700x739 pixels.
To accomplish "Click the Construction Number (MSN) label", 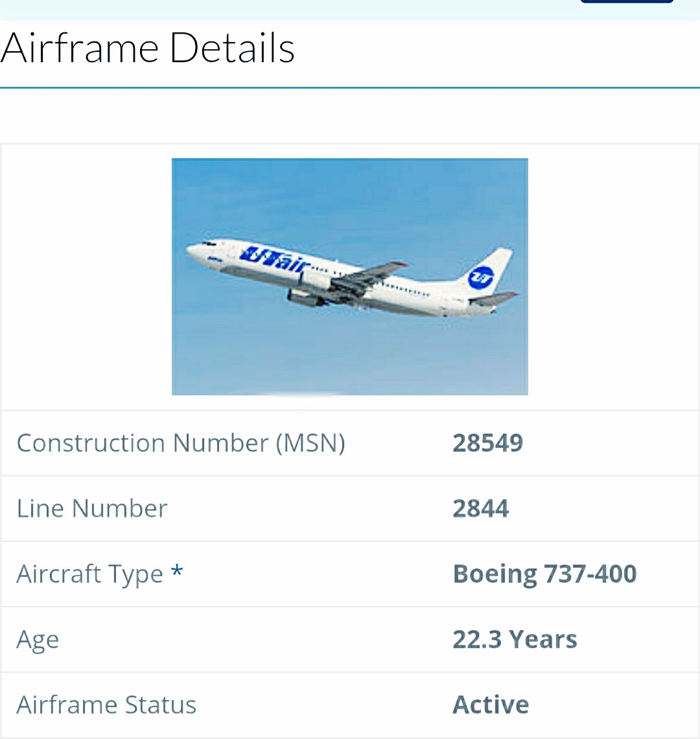I will coord(181,443).
